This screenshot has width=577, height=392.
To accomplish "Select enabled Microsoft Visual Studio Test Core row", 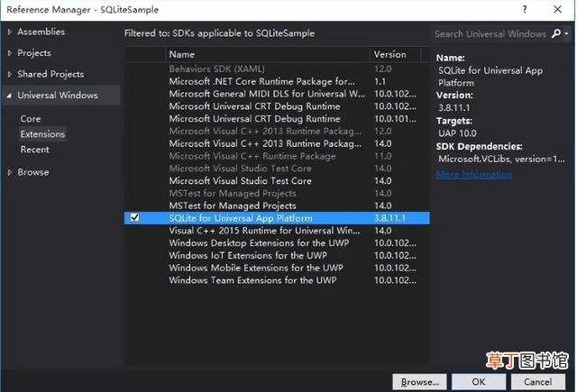I will pyautogui.click(x=277, y=181).
